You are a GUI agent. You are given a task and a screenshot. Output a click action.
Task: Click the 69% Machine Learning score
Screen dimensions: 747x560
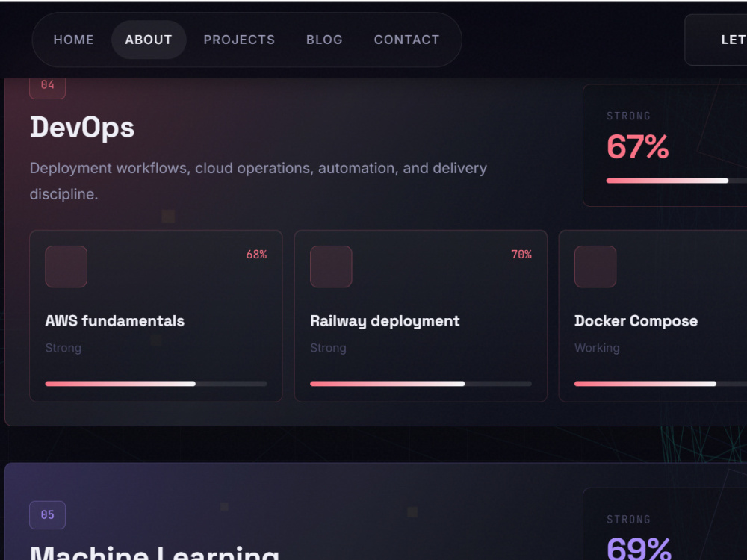click(x=639, y=548)
